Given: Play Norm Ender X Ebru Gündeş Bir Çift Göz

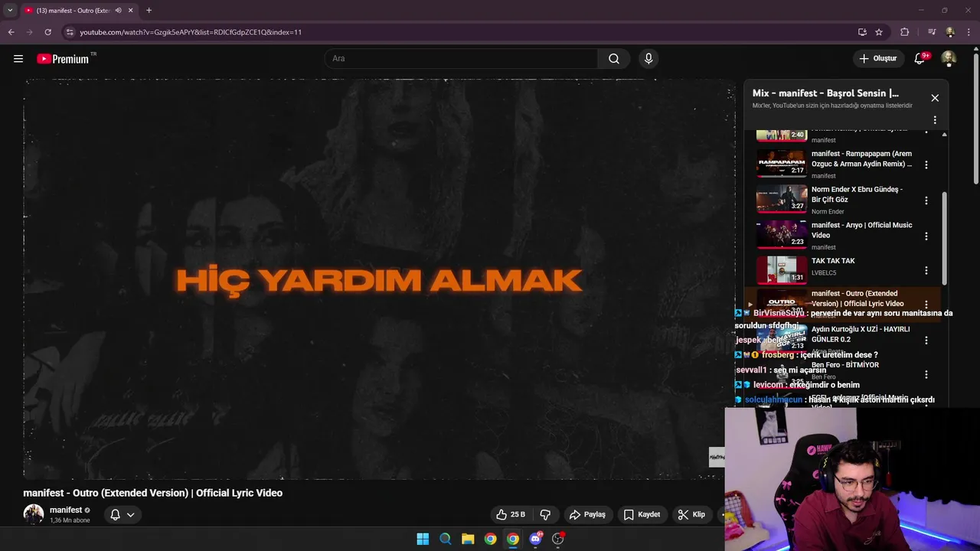Looking at the screenshot, I should (x=857, y=194).
